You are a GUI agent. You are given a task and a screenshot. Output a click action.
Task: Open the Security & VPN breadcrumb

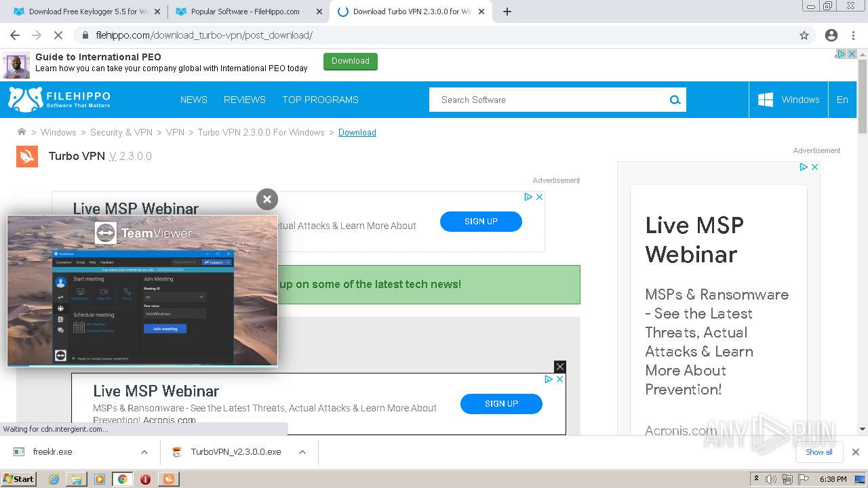[121, 132]
